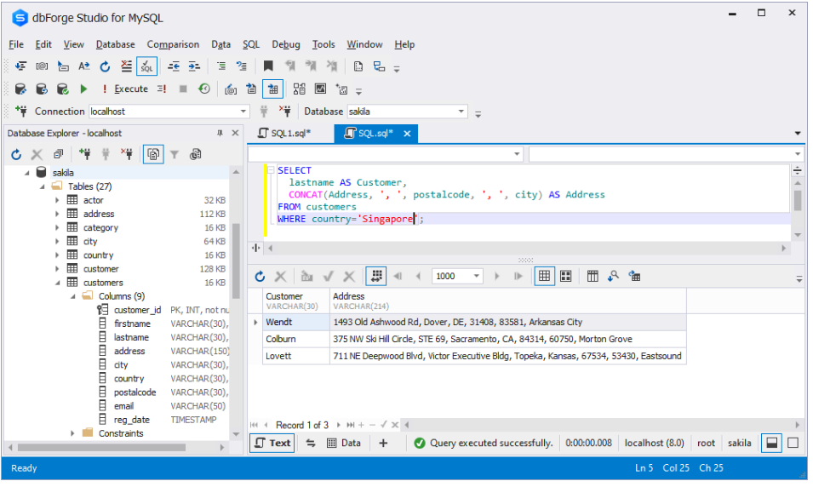Click the Database Explorer horizontal scrollbar
This screenshot has height=504, width=813.
[102, 447]
